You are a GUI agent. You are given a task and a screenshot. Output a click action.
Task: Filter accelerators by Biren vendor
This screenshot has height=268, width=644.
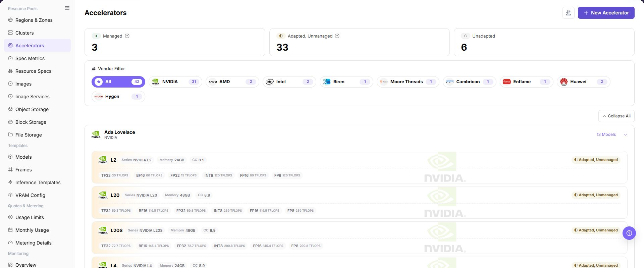(346, 82)
